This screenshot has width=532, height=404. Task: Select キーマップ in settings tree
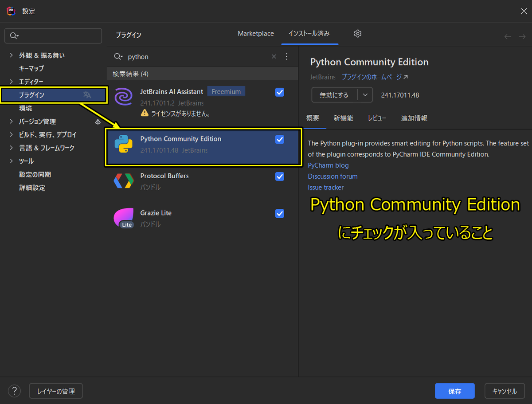[31, 68]
